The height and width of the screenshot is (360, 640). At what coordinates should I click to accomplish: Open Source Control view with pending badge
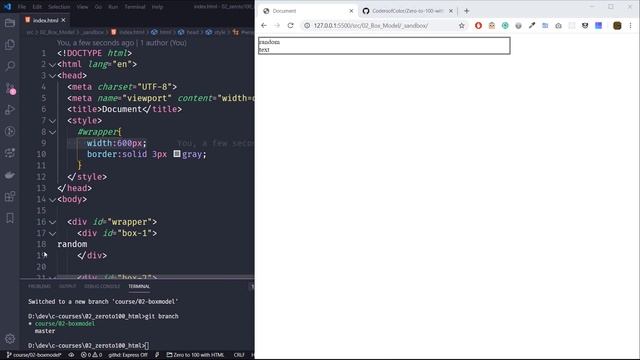10,88
